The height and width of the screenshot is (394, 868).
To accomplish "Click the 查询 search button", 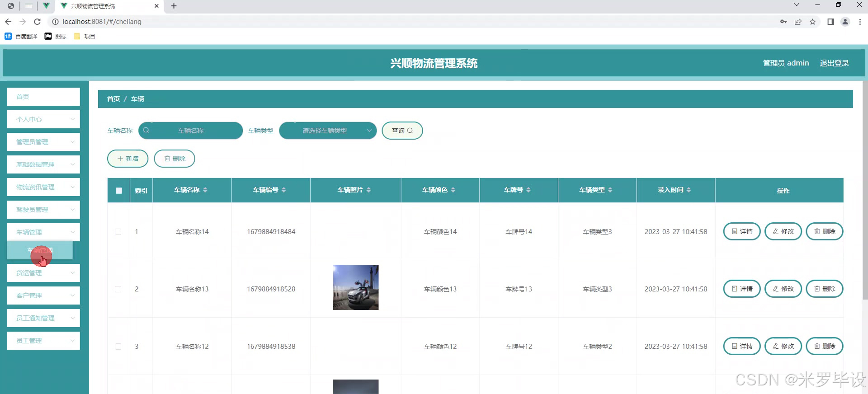I will pyautogui.click(x=402, y=131).
